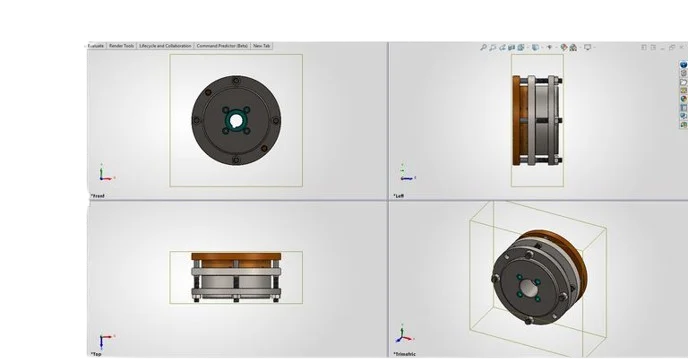The height and width of the screenshot is (363, 688).
Task: Open the Appearances, Scenes and Decals tab
Action: pos(684,99)
